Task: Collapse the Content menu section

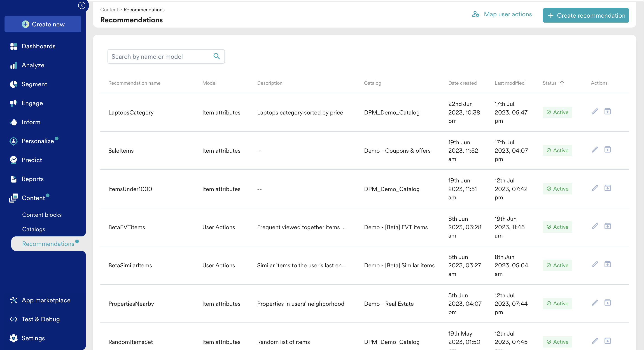Action: tap(33, 198)
